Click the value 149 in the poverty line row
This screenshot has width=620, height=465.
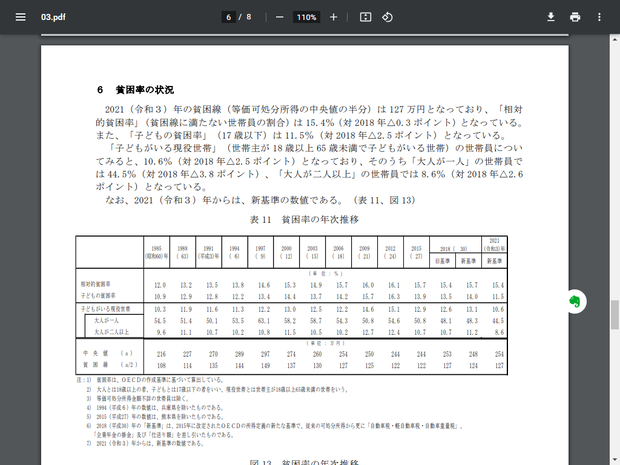pyautogui.click(x=265, y=365)
